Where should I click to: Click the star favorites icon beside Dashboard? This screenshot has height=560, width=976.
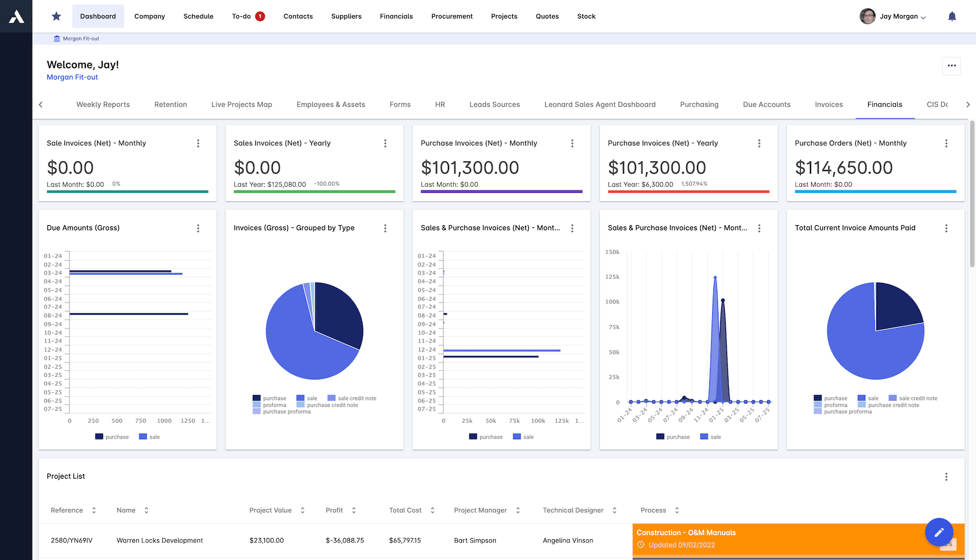(x=56, y=16)
